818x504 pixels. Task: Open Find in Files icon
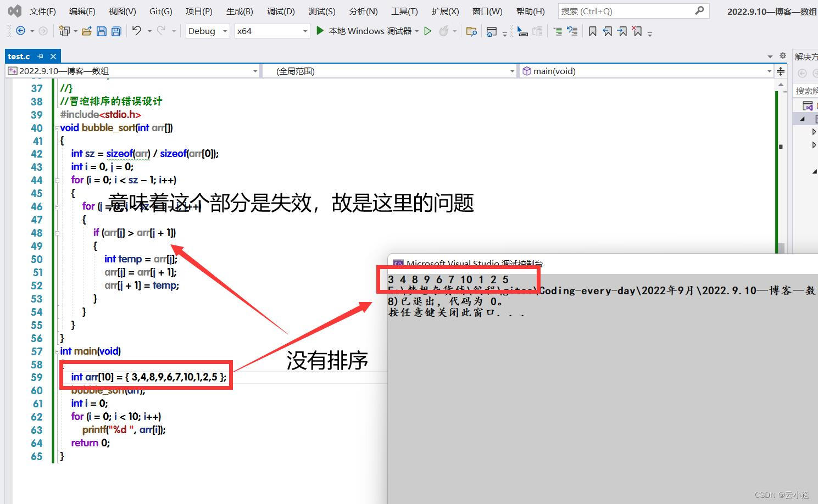[471, 31]
